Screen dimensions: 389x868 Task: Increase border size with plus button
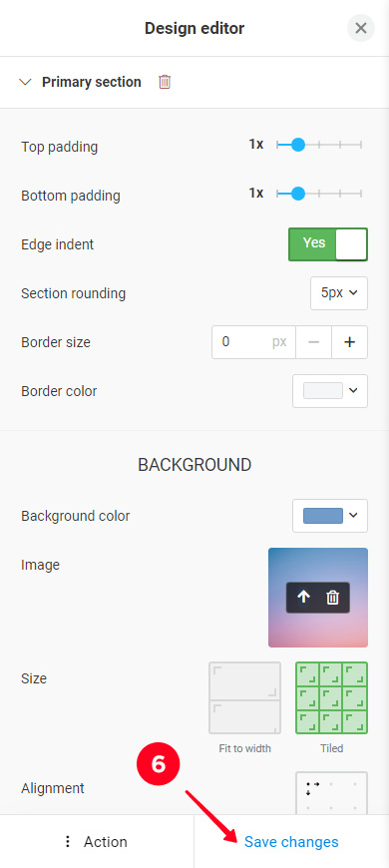pyautogui.click(x=349, y=342)
